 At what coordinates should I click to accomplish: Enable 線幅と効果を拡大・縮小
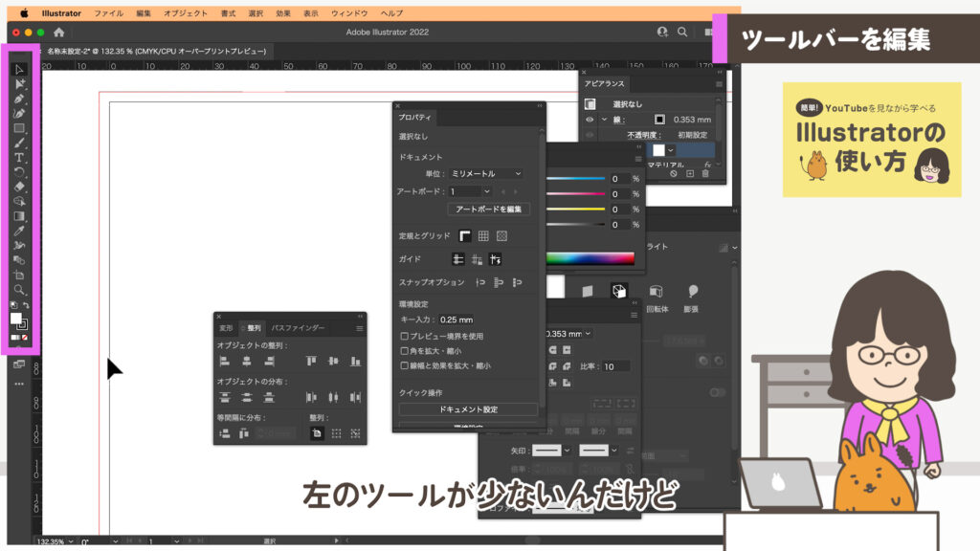[403, 366]
